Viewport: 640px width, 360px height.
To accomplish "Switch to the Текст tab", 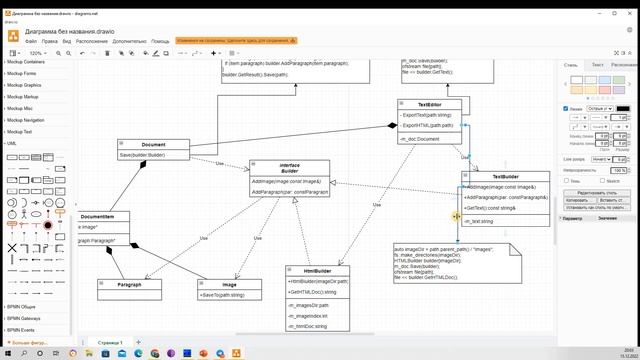I will [x=598, y=65].
